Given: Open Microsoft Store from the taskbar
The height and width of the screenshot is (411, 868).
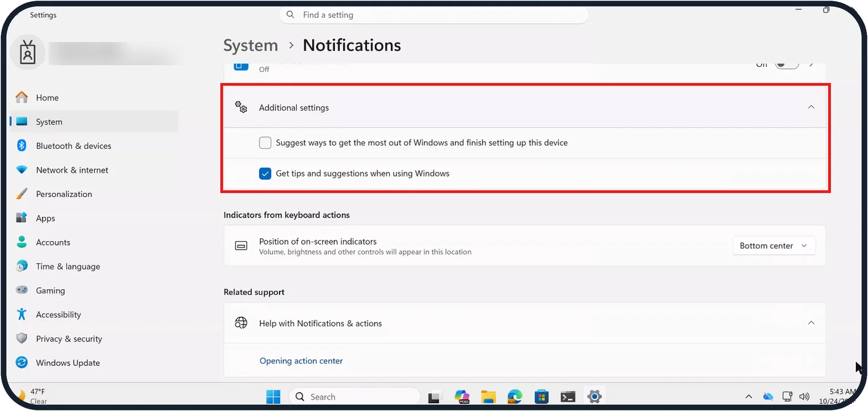Looking at the screenshot, I should (x=541, y=397).
